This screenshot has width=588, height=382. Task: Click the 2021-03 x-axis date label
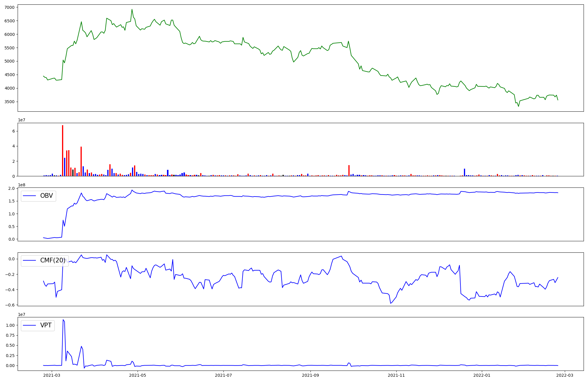coord(52,375)
